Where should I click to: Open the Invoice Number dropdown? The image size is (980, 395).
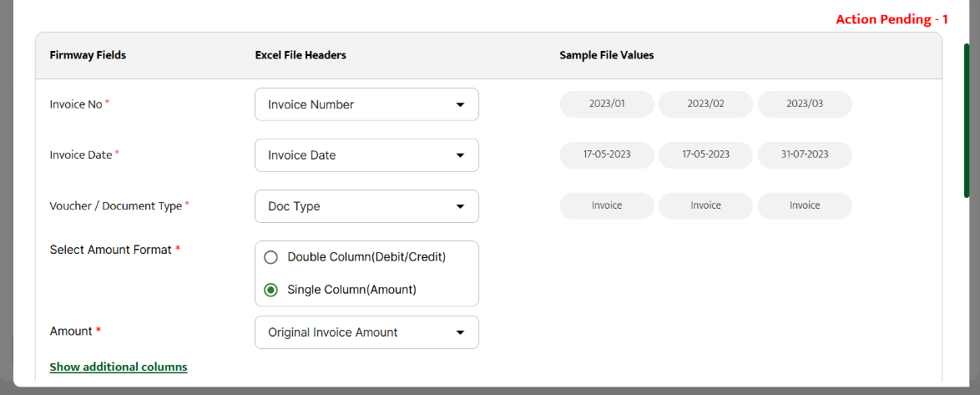[366, 104]
